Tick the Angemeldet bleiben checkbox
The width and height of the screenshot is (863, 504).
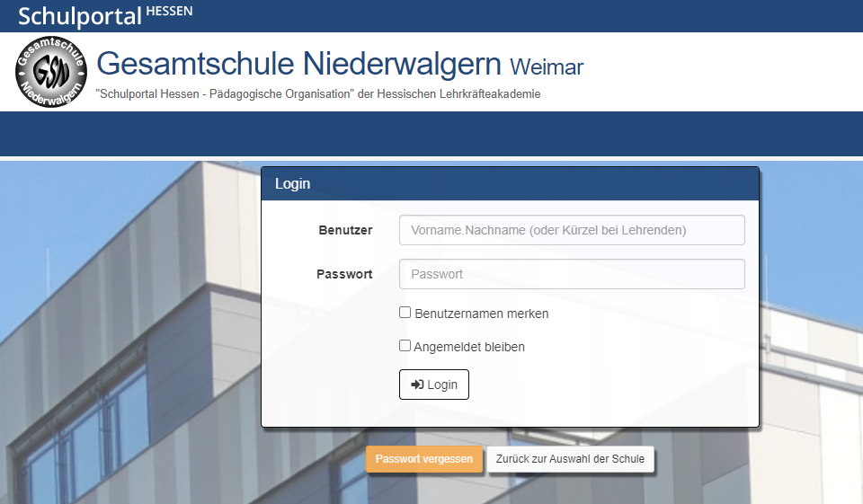click(405, 346)
